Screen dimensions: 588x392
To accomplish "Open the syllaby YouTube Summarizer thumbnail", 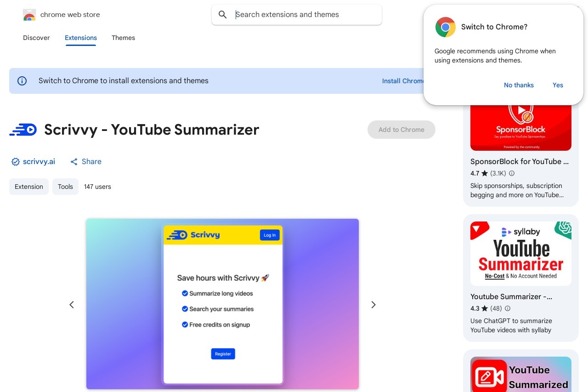I will click(521, 254).
